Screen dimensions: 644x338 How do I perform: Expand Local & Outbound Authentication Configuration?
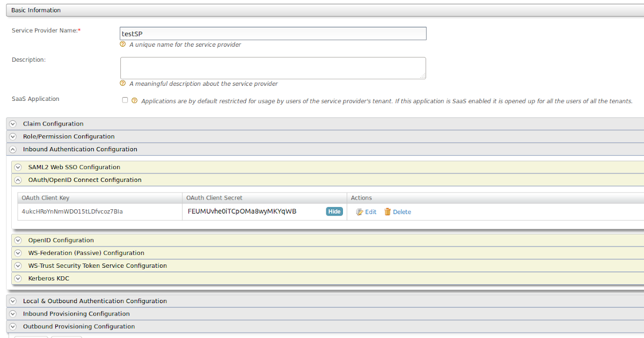pos(12,301)
